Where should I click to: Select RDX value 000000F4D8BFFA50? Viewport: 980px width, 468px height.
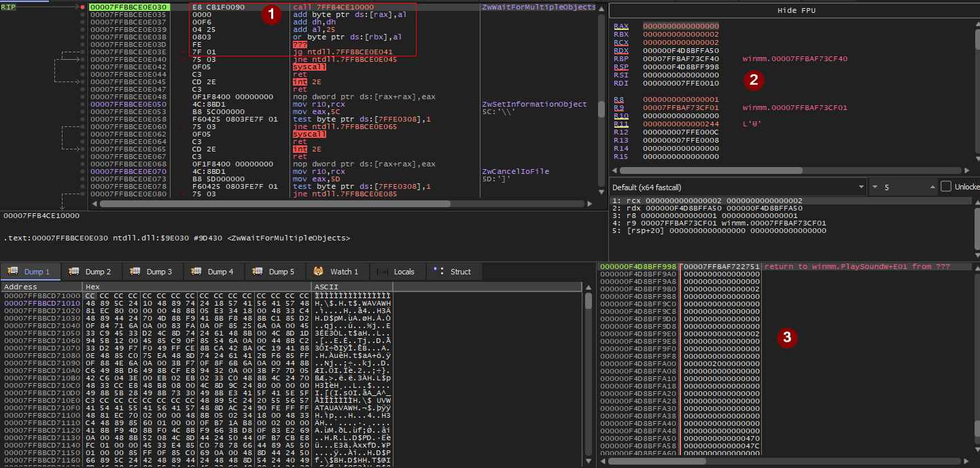tap(680, 50)
